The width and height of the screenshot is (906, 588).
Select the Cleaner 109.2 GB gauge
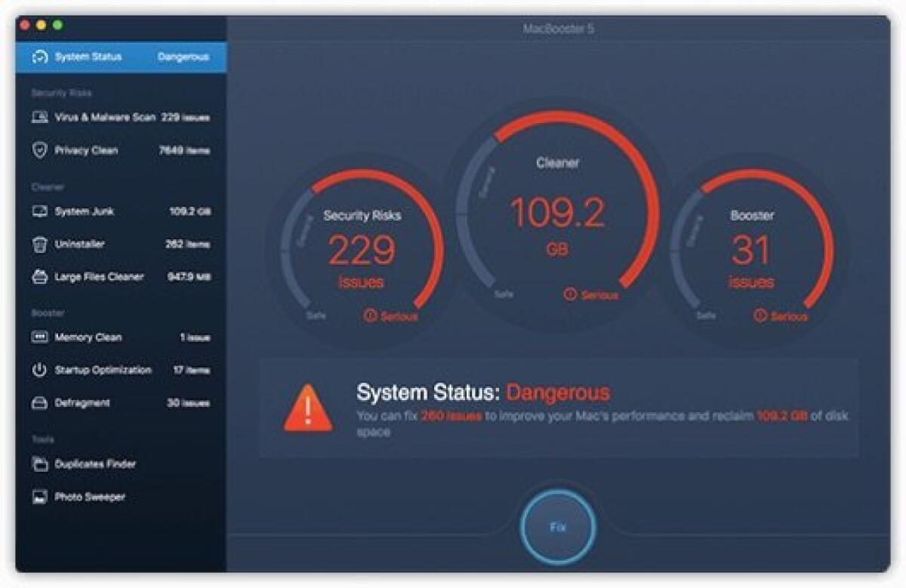pyautogui.click(x=557, y=215)
